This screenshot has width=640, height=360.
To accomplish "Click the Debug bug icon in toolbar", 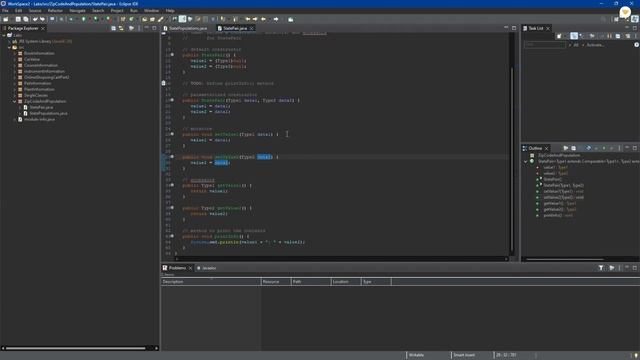I will coord(71,19).
